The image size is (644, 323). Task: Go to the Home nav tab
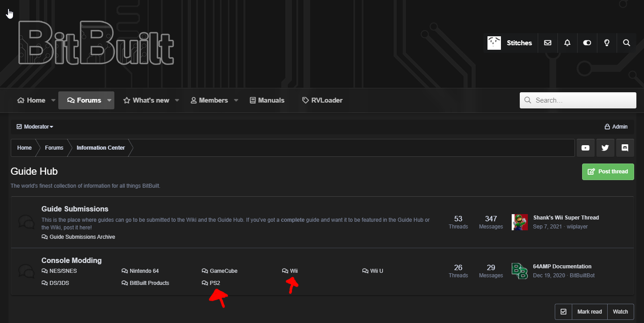[31, 100]
